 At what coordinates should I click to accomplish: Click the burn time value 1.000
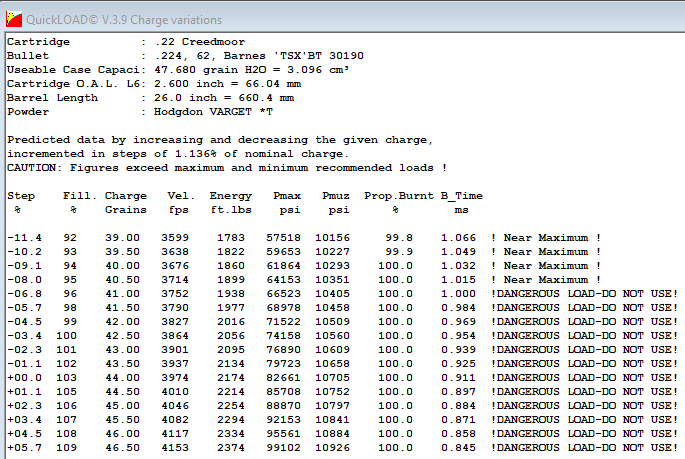coord(458,293)
